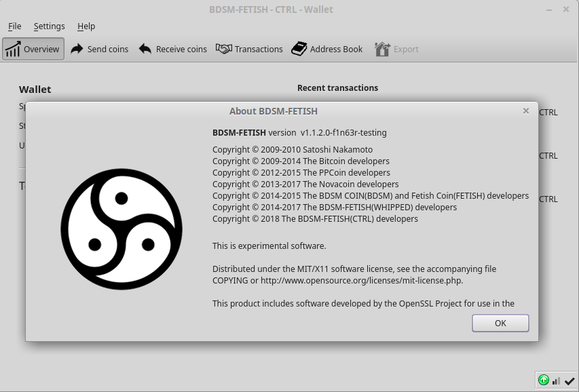Close the main wallet window
Screen dimensions: 579x392
pyautogui.click(x=565, y=9)
